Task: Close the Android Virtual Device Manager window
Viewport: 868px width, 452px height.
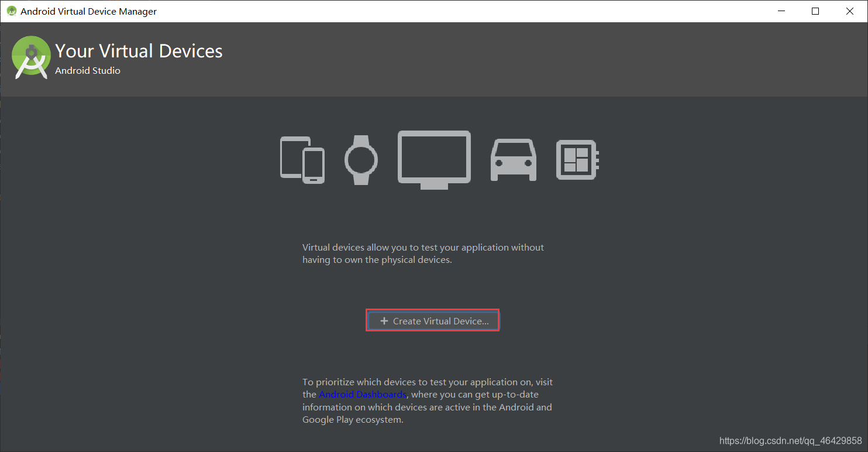Action: tap(850, 11)
